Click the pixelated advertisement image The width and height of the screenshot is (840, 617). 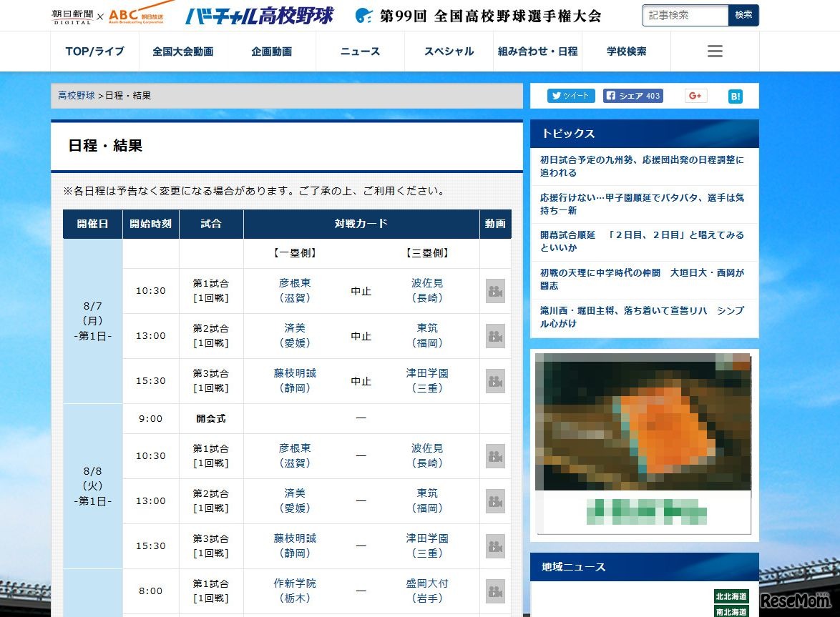point(643,443)
